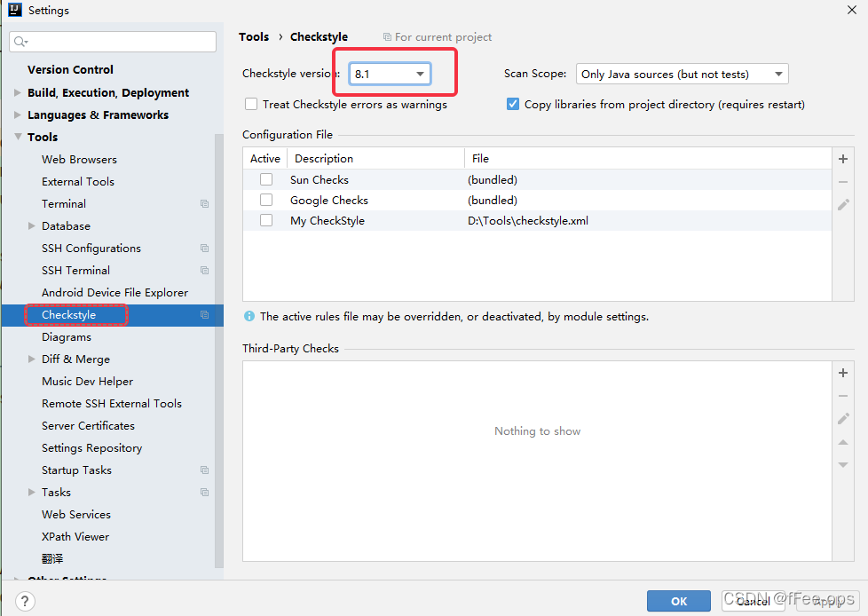This screenshot has height=616, width=868.
Task: Click the project-level icon beside Checkstyle
Action: 204,314
